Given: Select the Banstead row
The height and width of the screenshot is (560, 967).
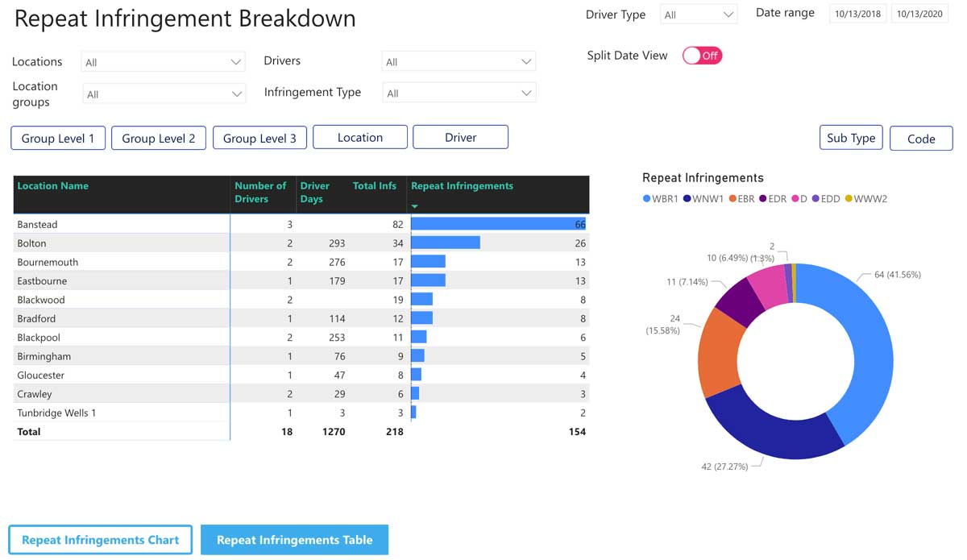Looking at the screenshot, I should 301,224.
